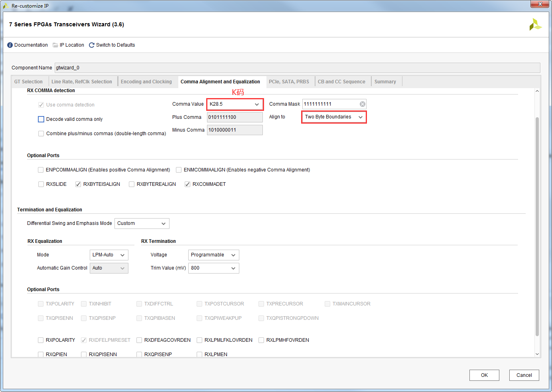Image resolution: width=552 pixels, height=392 pixels.
Task: Check the RXSLIDE port option
Action: 41,184
